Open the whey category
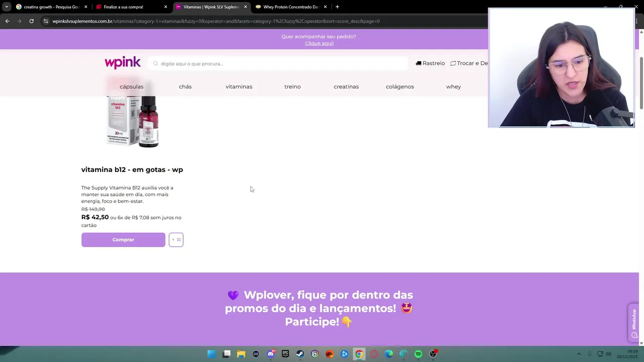Viewport: 644px width, 362px height. [x=453, y=86]
